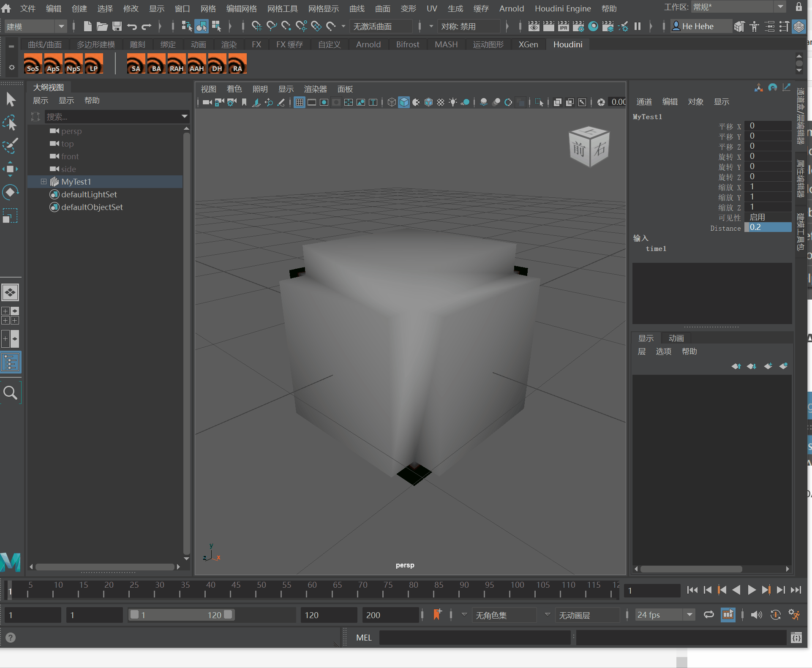Click the render settings clapboard icon
This screenshot has width=812, height=668.
click(x=578, y=26)
